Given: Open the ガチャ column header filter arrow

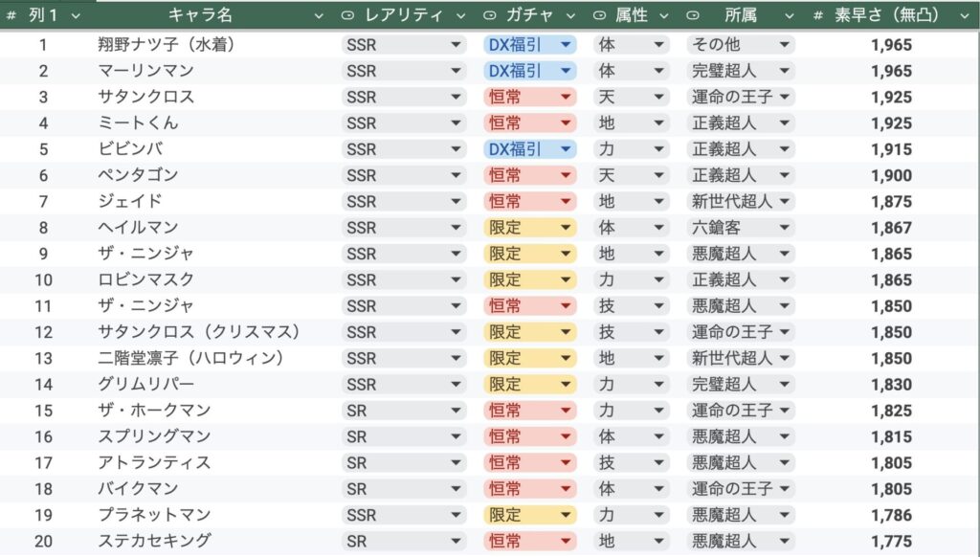Looking at the screenshot, I should click(570, 16).
